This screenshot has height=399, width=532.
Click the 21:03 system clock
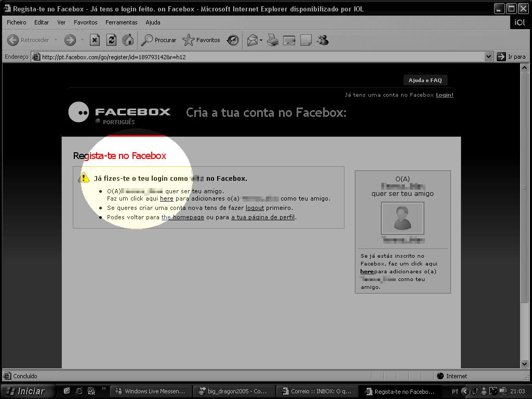[517, 392]
